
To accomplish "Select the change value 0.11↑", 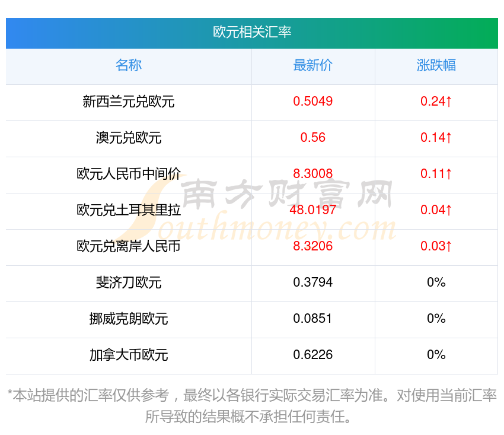I will tap(436, 174).
